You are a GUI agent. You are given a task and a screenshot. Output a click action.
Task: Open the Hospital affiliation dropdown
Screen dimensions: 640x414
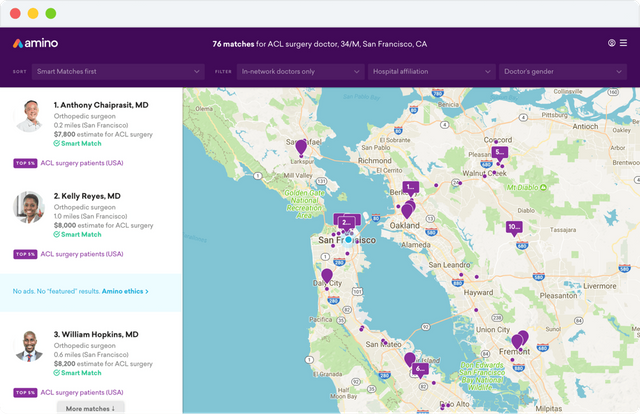(x=432, y=72)
